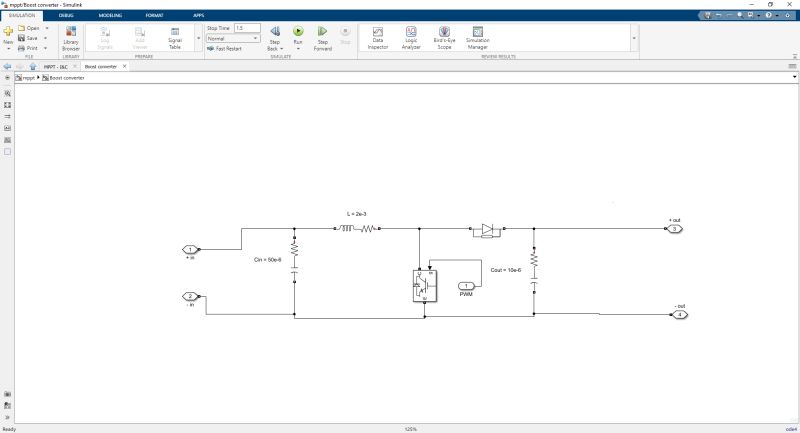Switch to the Apps ribbon tab
The width and height of the screenshot is (800, 433).
tap(198, 15)
